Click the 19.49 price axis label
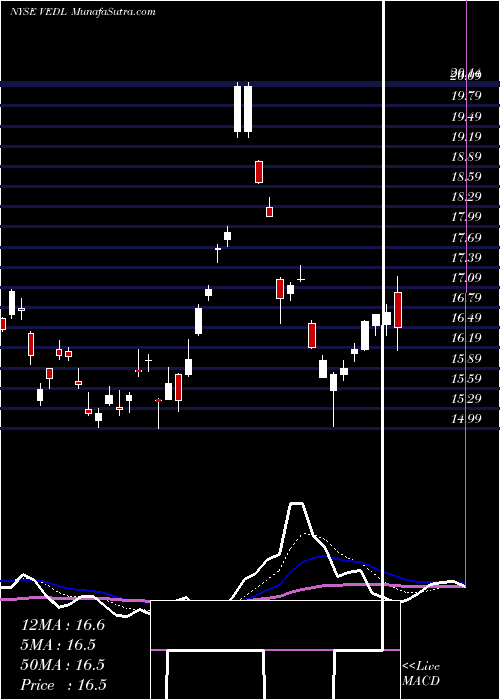Screen dimensions: 500x700 466,117
